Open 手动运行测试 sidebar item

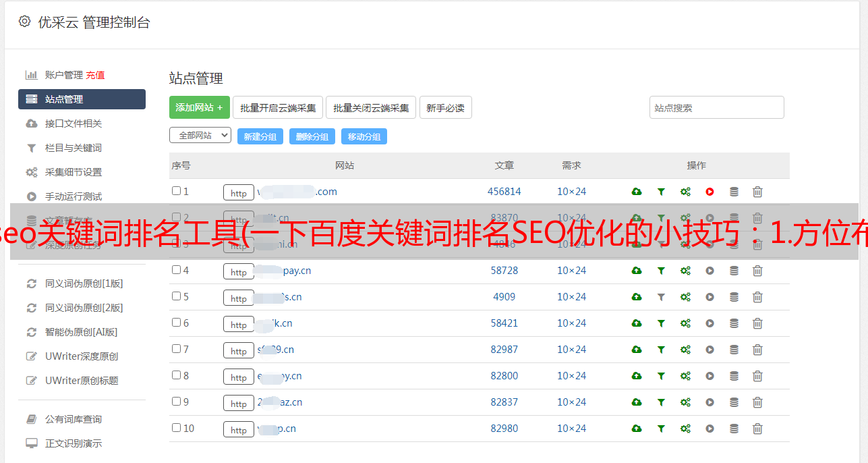[74, 196]
